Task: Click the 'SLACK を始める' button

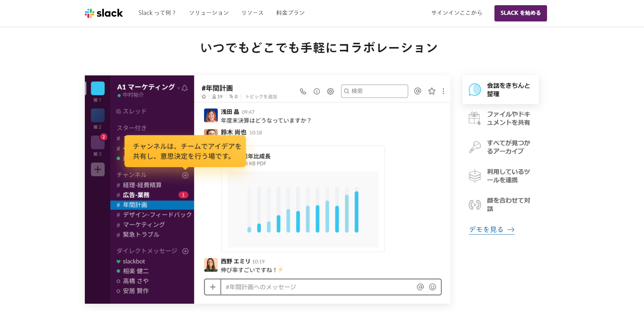Action: pos(520,13)
